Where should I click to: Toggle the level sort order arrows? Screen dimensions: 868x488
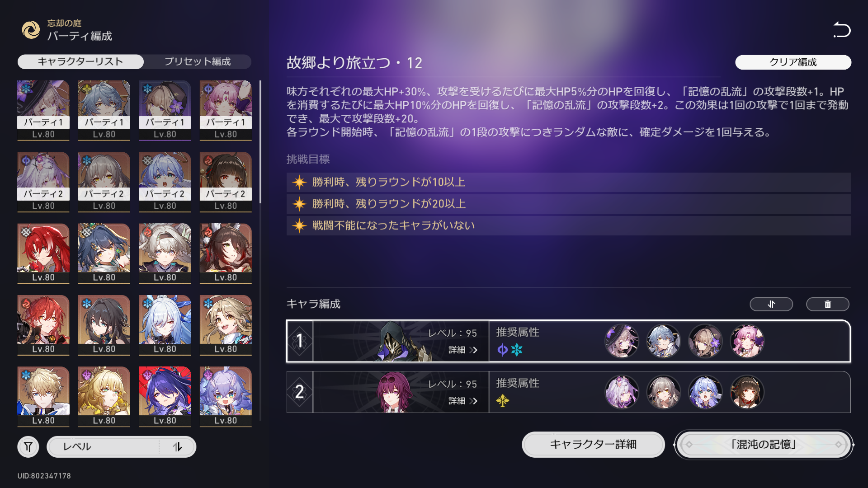[177, 447]
